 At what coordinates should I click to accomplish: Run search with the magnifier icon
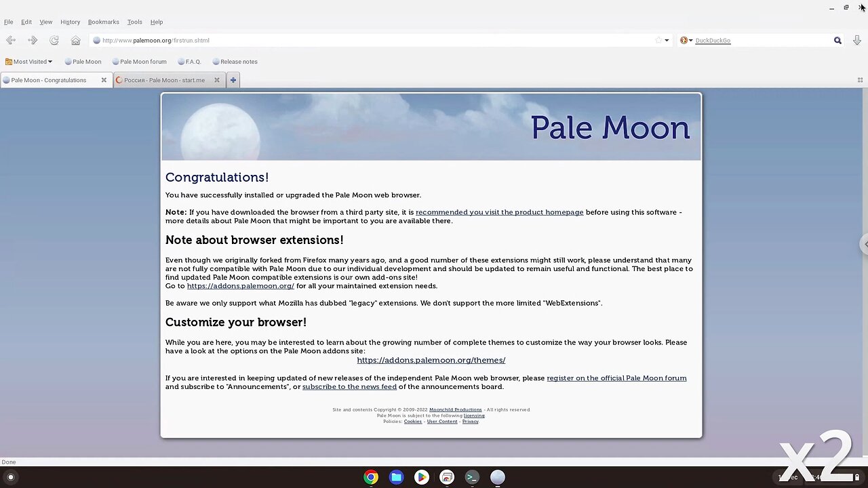(x=837, y=40)
